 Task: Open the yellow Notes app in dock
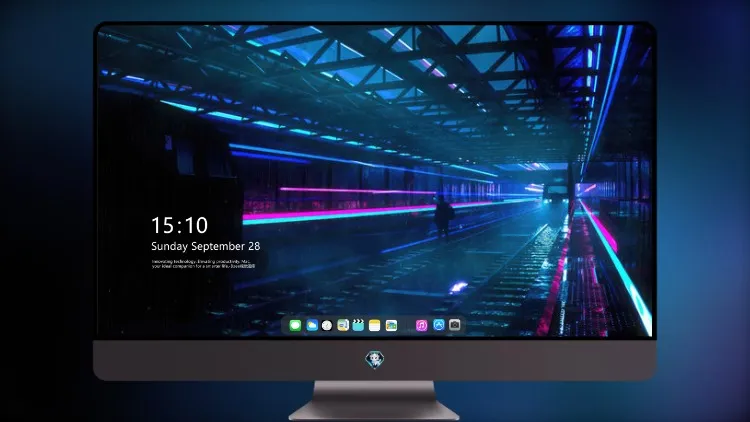click(x=375, y=325)
